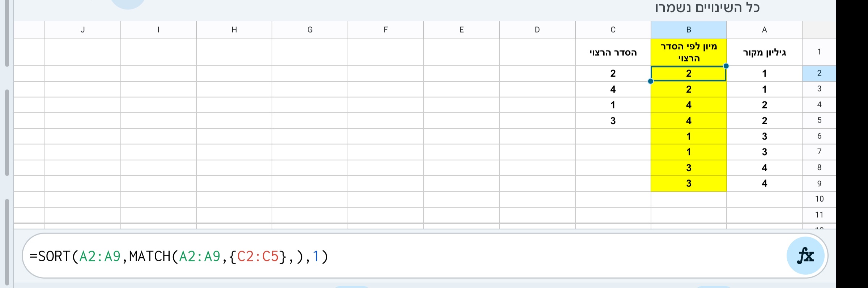Click the selected cell B2 showing value 2
This screenshot has height=288, width=868.
tap(689, 73)
